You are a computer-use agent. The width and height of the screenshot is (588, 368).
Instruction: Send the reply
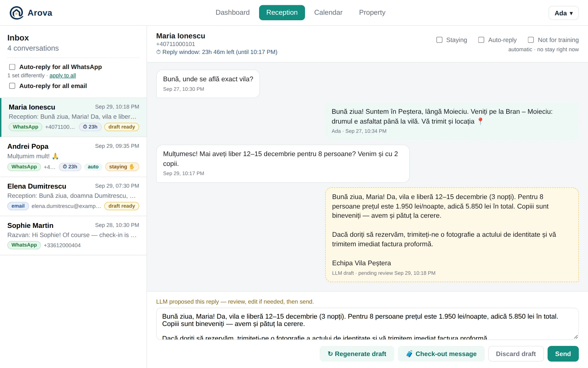563,354
